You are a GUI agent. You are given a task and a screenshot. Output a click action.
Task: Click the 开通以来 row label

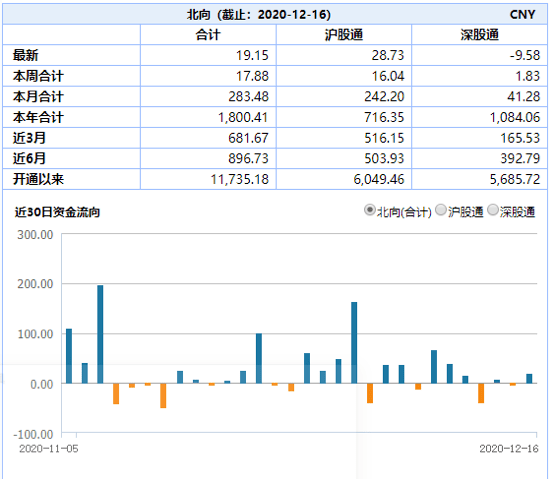(x=38, y=179)
